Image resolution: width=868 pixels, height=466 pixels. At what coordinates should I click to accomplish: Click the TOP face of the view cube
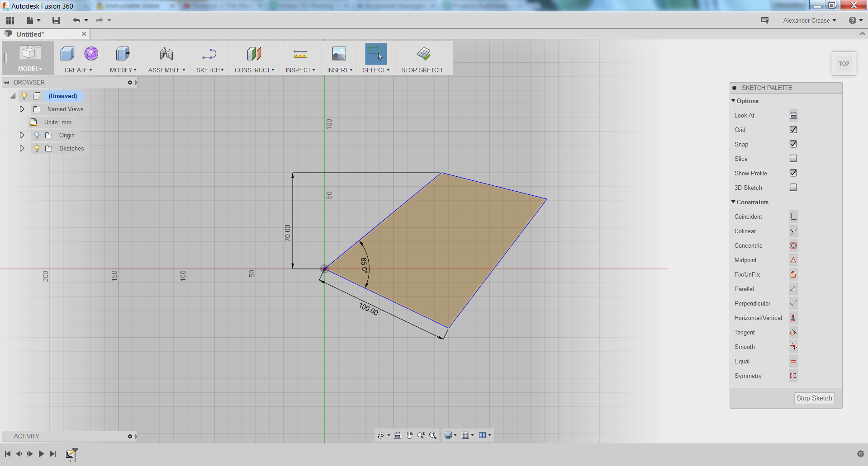click(844, 64)
